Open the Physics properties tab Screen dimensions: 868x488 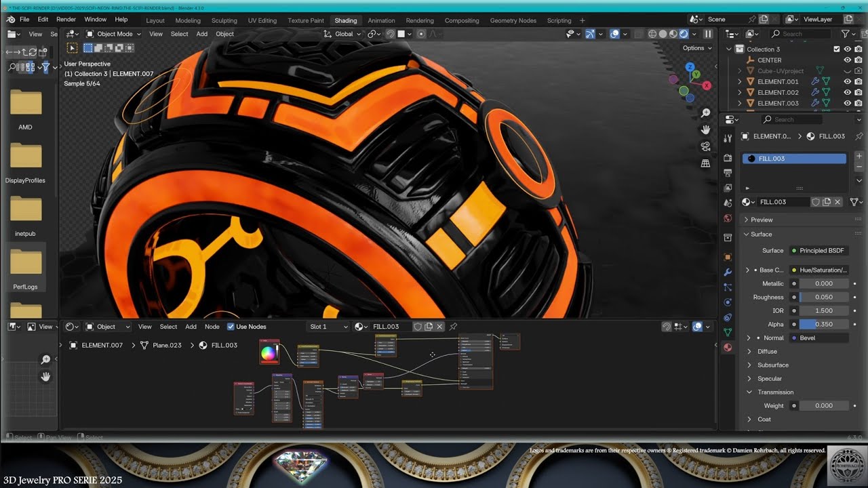[728, 302]
